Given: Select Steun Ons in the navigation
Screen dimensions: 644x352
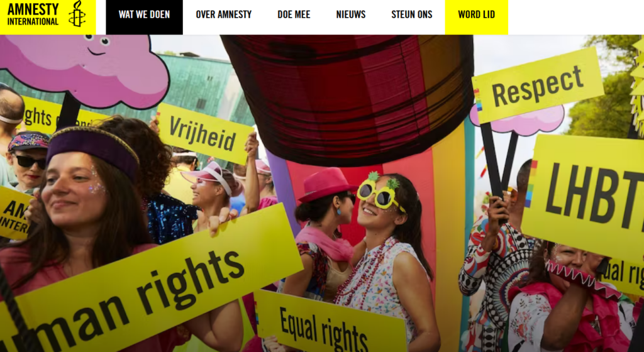Looking at the screenshot, I should [411, 14].
